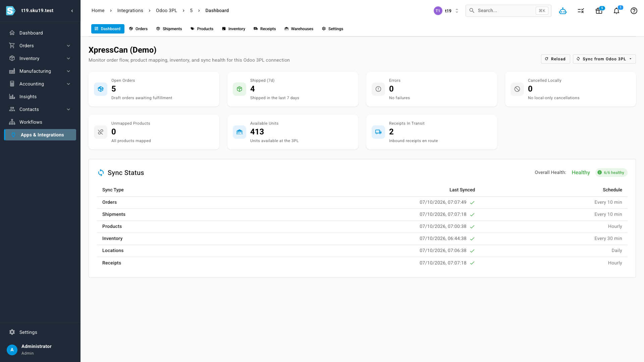Click the SKU app logo icon
This screenshot has width=644, height=362.
coord(11,11)
